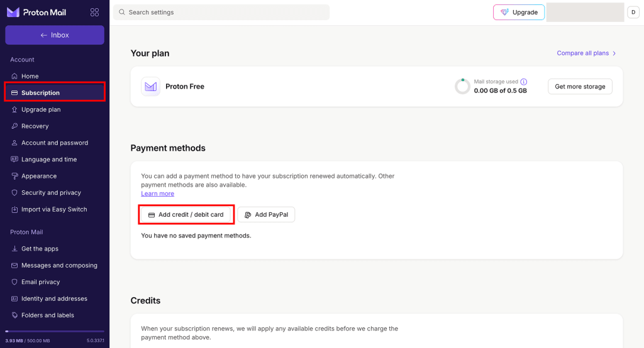Click the Proton Mail logo
Viewport: 644px width, 348px height.
[36, 13]
